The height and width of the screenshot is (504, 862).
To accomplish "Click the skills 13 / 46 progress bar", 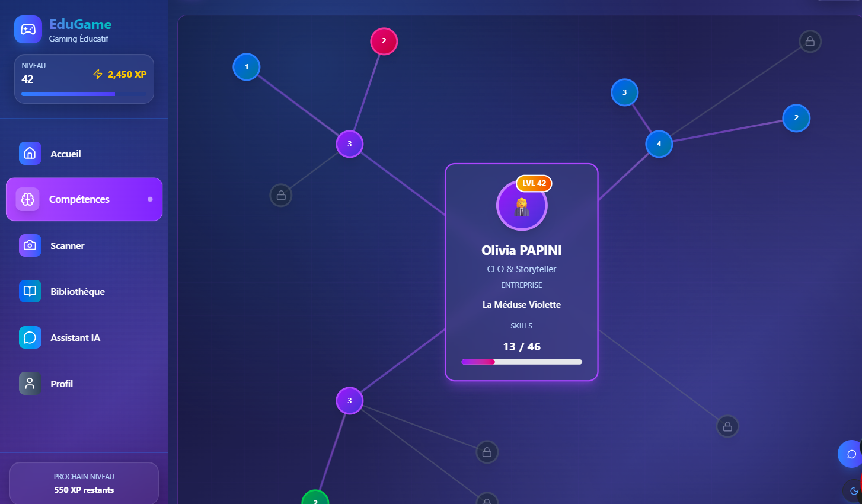I will (521, 362).
